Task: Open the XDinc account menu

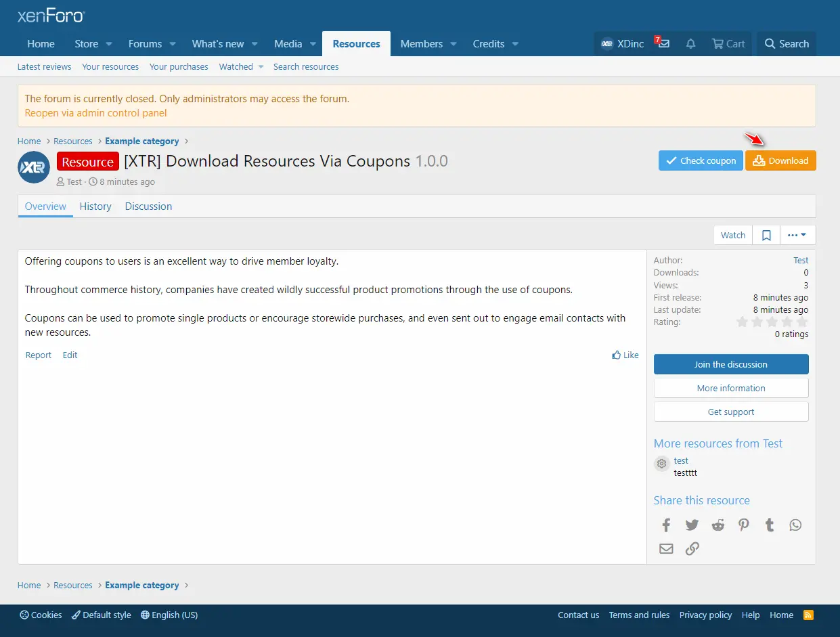Action: 622,44
